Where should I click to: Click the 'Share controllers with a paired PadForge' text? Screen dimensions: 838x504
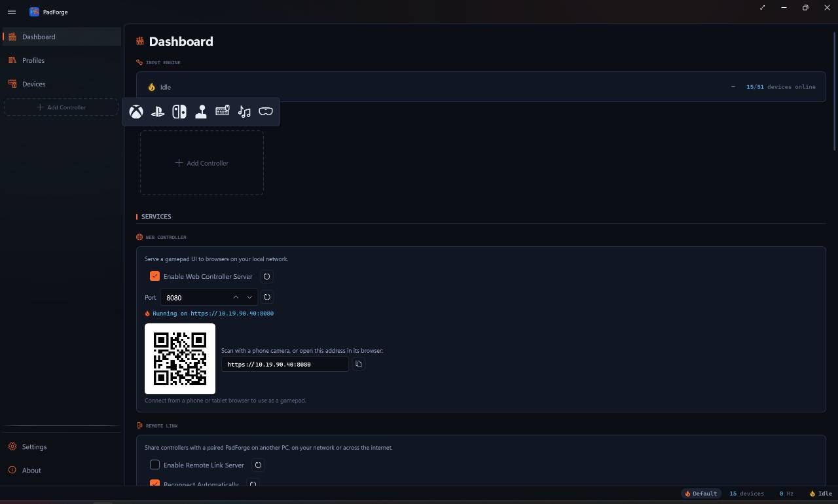click(x=268, y=448)
